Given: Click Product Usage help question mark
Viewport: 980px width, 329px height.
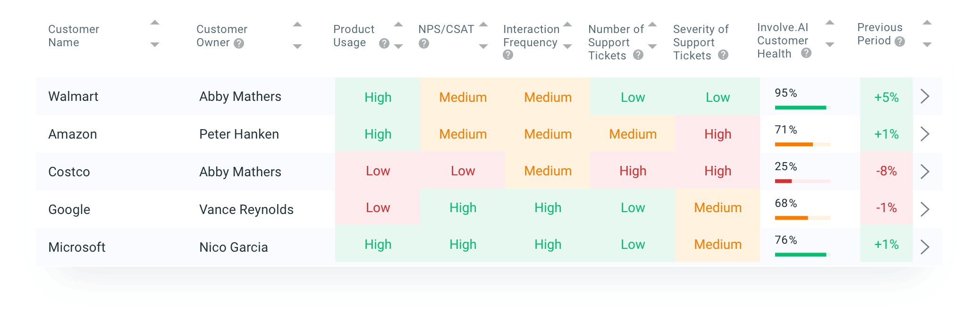Looking at the screenshot, I should pyautogui.click(x=384, y=43).
